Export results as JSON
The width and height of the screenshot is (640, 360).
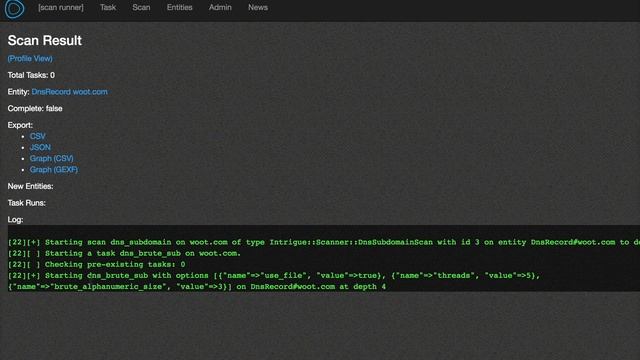point(40,147)
